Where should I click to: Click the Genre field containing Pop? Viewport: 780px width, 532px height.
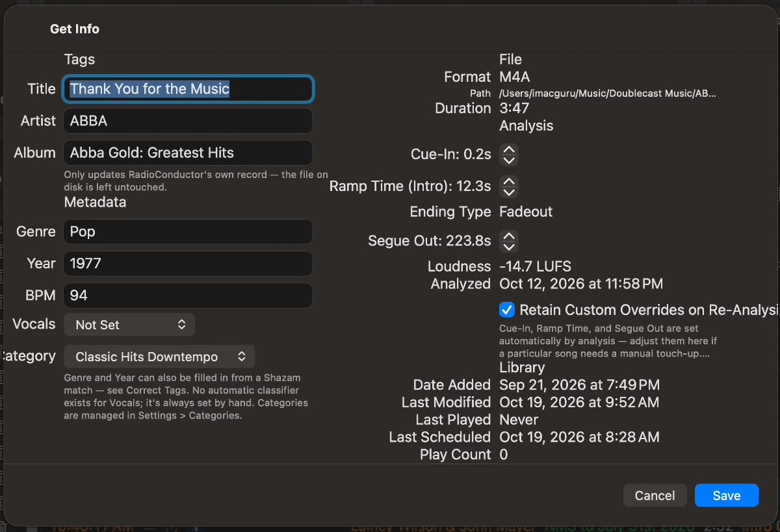188,232
